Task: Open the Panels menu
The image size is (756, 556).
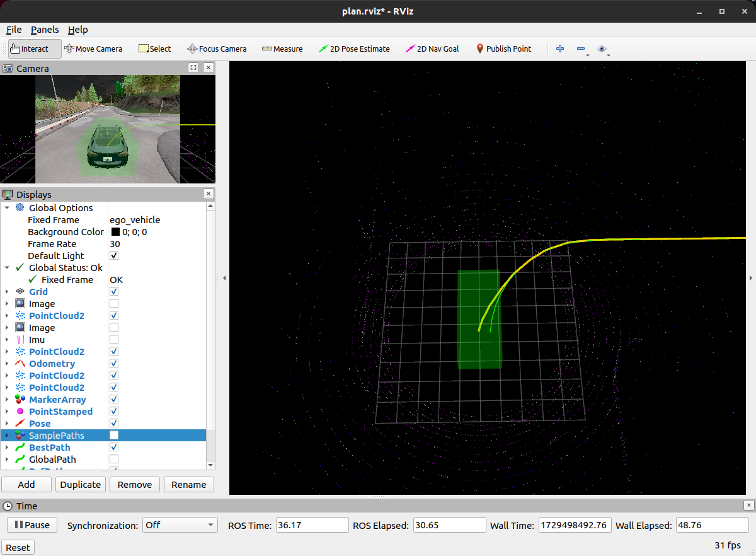Action: (x=45, y=30)
